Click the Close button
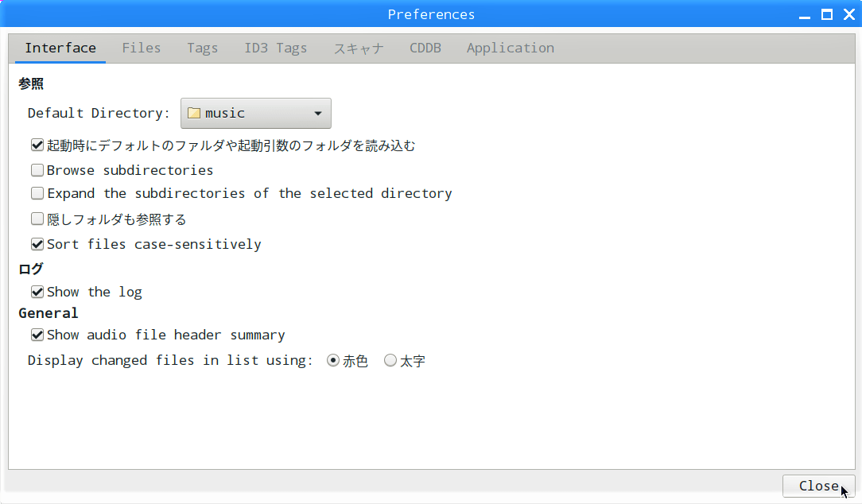Viewport: 862px width, 504px height. (818, 486)
